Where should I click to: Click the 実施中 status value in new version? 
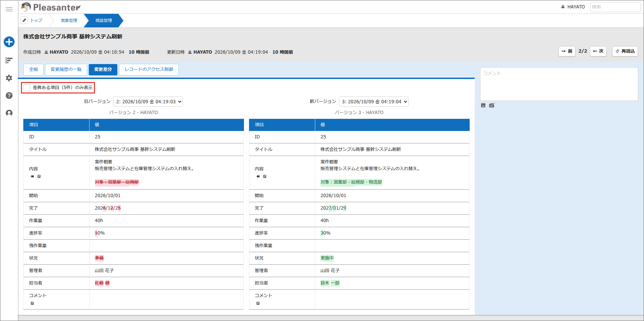pyautogui.click(x=327, y=258)
